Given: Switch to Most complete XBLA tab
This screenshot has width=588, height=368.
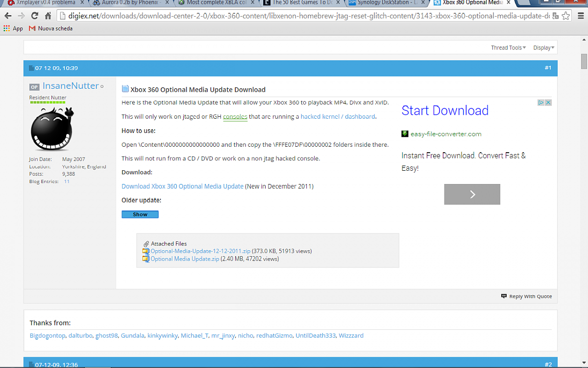Looking at the screenshot, I should tap(216, 2).
